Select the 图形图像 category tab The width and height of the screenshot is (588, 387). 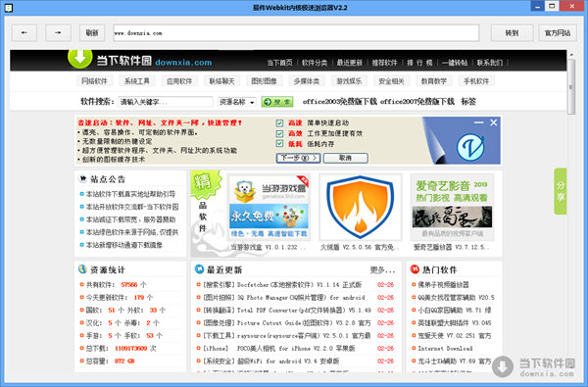click(x=264, y=81)
